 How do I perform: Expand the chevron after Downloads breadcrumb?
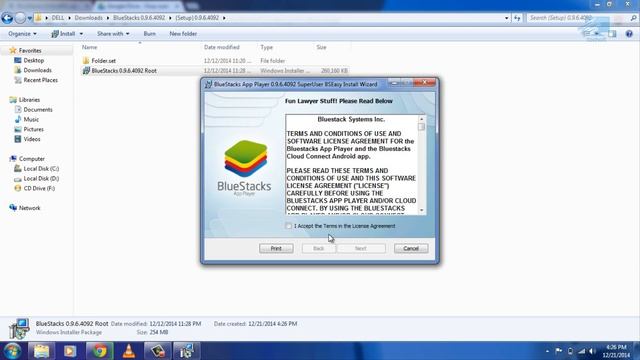point(108,18)
